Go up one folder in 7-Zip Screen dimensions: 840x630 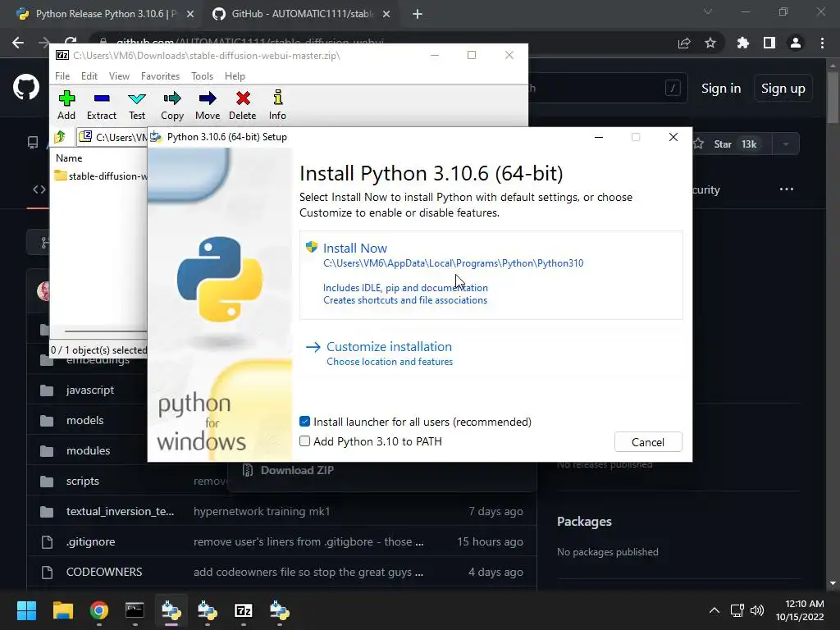[x=60, y=137]
